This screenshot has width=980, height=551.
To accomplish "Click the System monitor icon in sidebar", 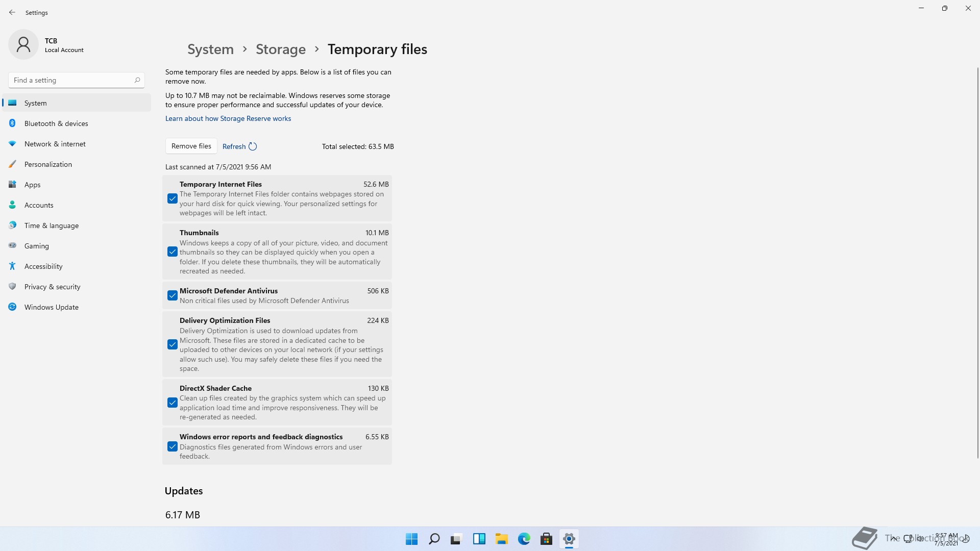I will [13, 103].
